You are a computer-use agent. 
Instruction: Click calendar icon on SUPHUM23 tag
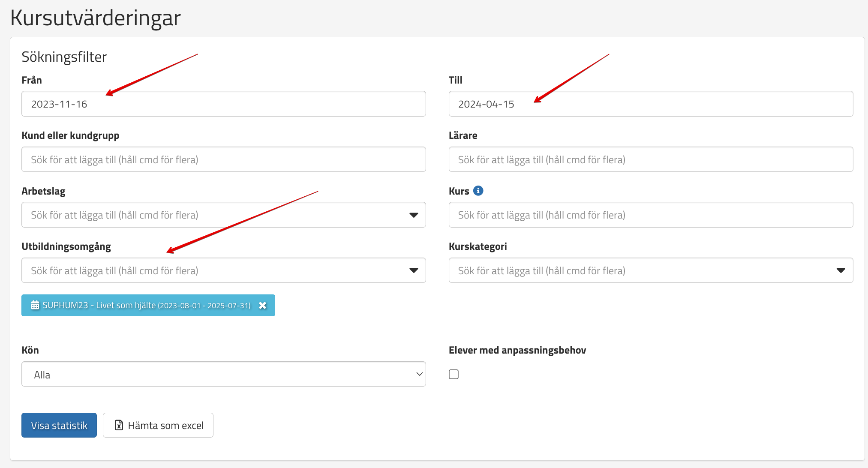click(x=35, y=305)
